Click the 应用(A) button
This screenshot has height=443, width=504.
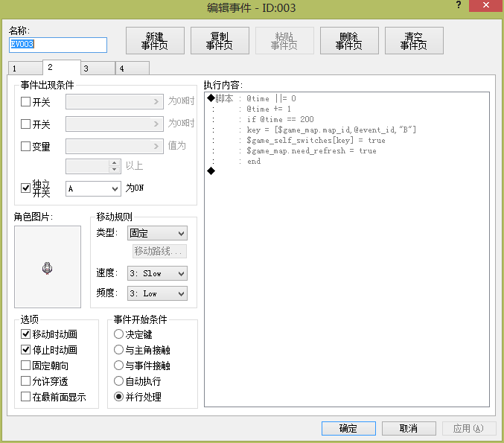[x=469, y=428]
